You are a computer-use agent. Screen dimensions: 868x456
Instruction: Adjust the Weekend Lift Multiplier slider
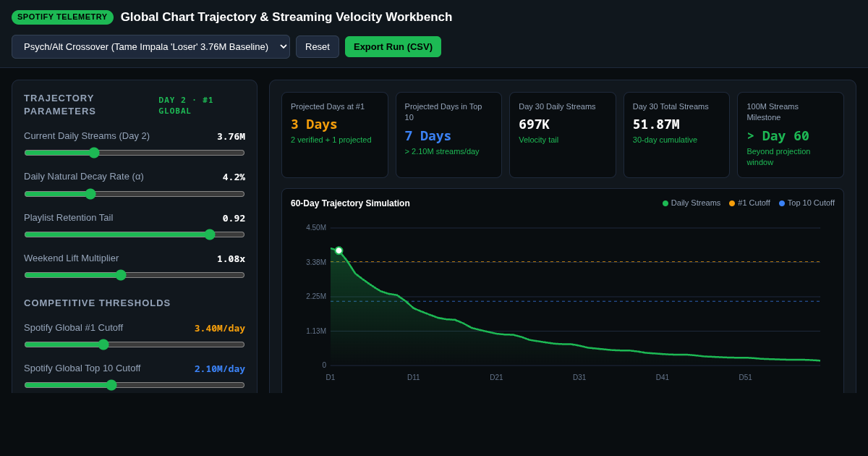(x=135, y=275)
